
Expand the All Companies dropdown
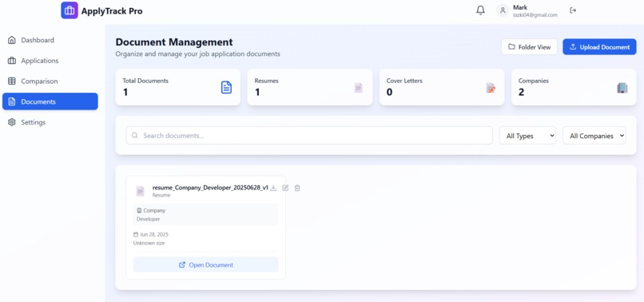coord(594,136)
